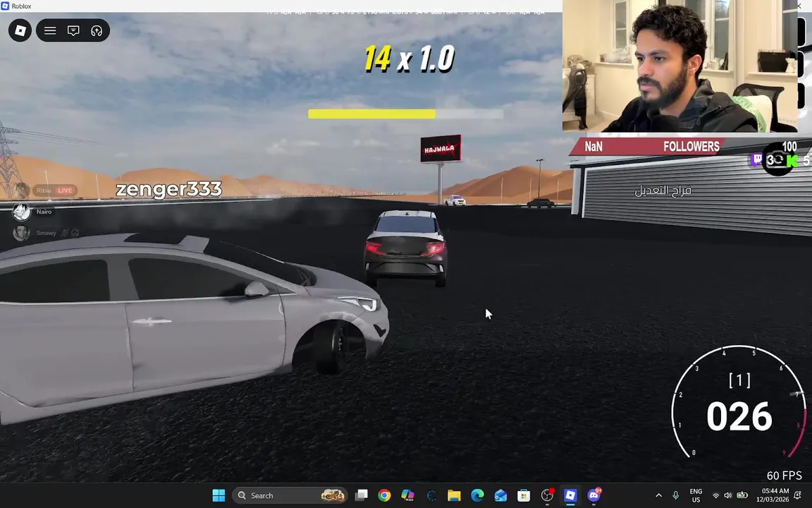Click the 026 speed readout
The height and width of the screenshot is (508, 812).
coord(739,417)
